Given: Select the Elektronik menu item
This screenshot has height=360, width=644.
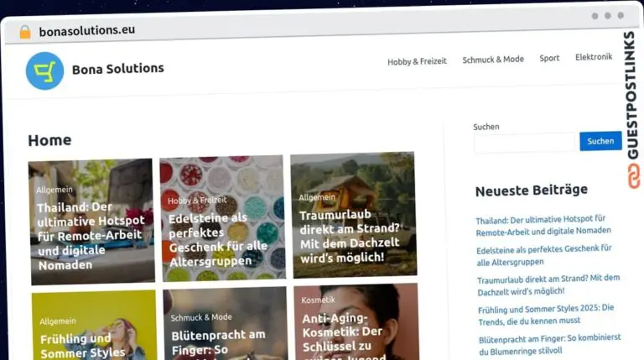Looking at the screenshot, I should coord(594,57).
